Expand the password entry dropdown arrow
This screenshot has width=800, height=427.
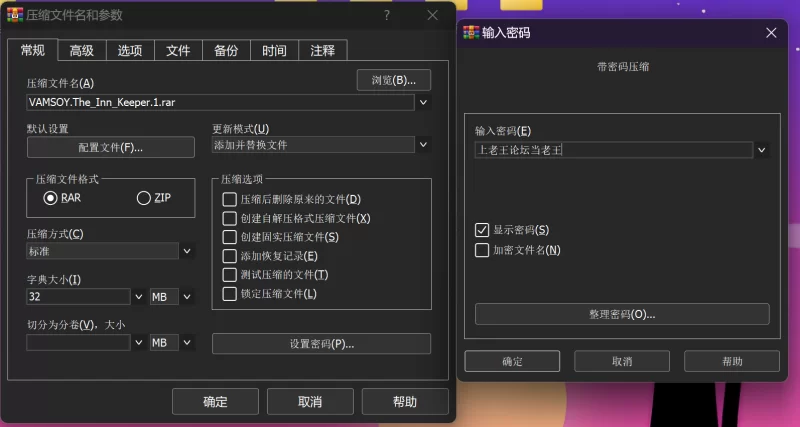(x=761, y=150)
